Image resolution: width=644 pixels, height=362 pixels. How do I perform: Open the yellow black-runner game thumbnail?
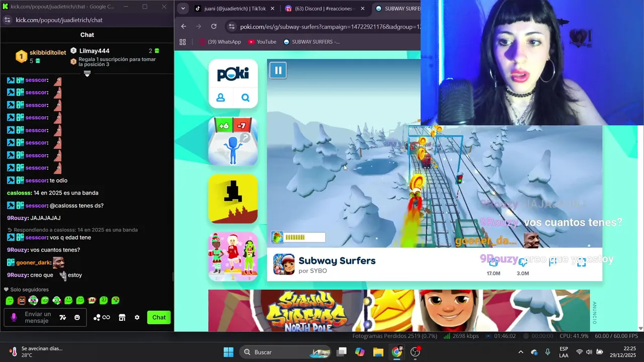click(233, 199)
